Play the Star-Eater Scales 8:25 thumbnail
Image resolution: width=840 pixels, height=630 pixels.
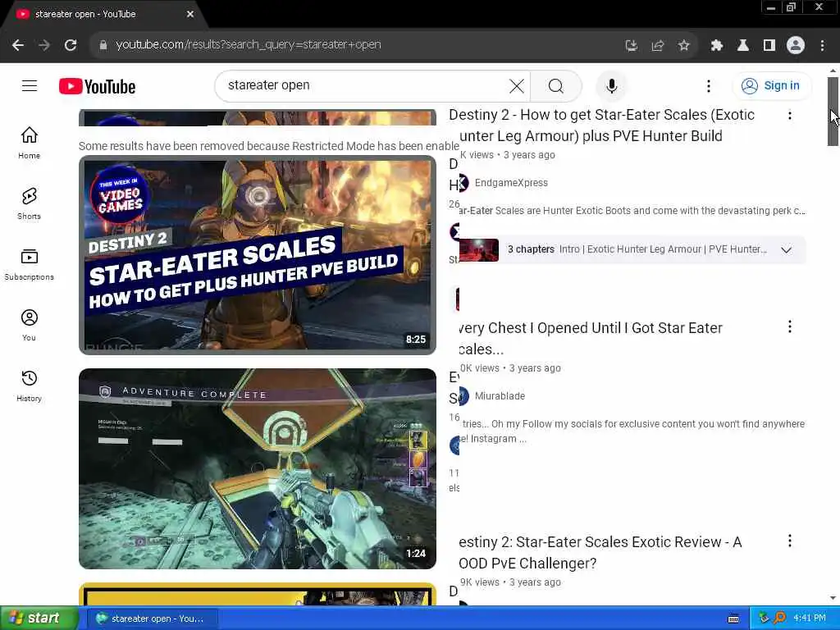(x=257, y=255)
